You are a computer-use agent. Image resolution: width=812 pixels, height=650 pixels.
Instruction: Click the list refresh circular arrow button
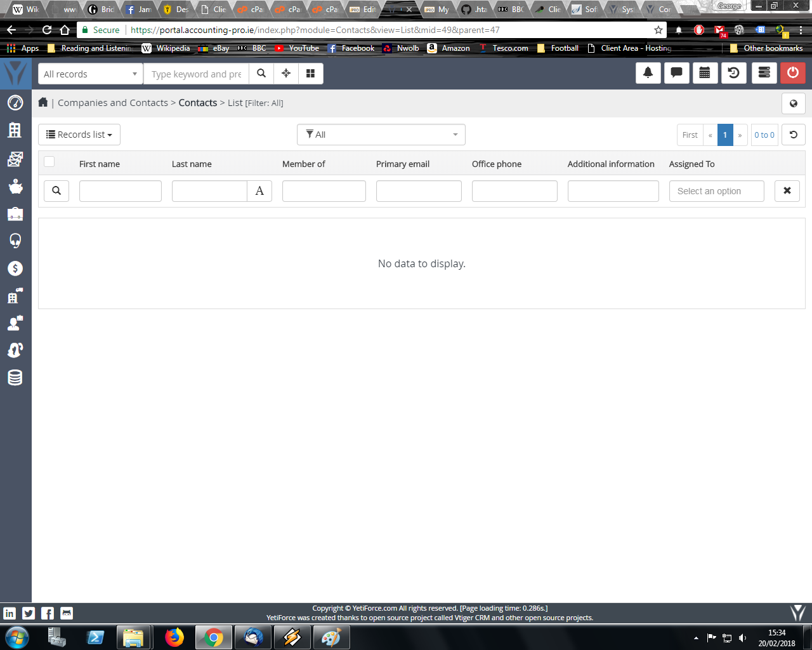794,135
